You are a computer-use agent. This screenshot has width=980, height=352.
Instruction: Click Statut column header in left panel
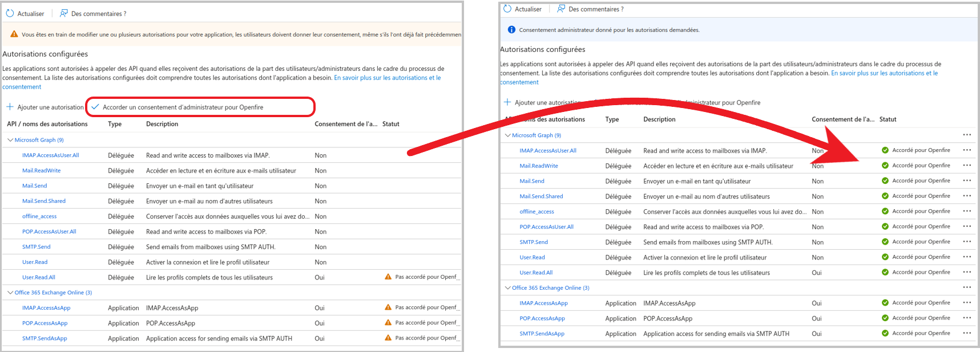(391, 124)
